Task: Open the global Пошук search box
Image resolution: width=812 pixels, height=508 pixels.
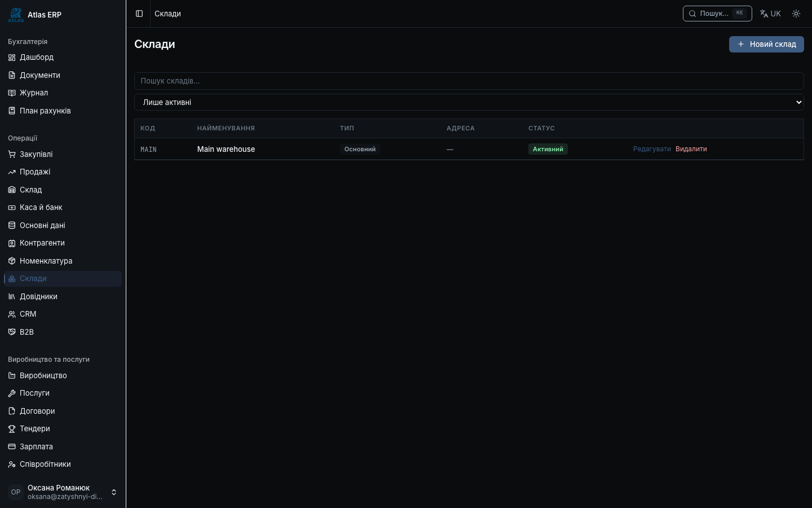Action: (717, 14)
